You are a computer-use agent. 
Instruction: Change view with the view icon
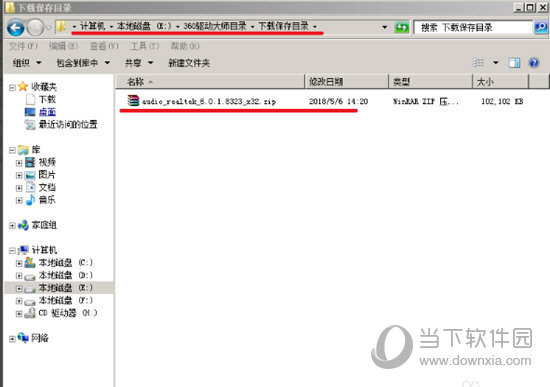(x=478, y=63)
